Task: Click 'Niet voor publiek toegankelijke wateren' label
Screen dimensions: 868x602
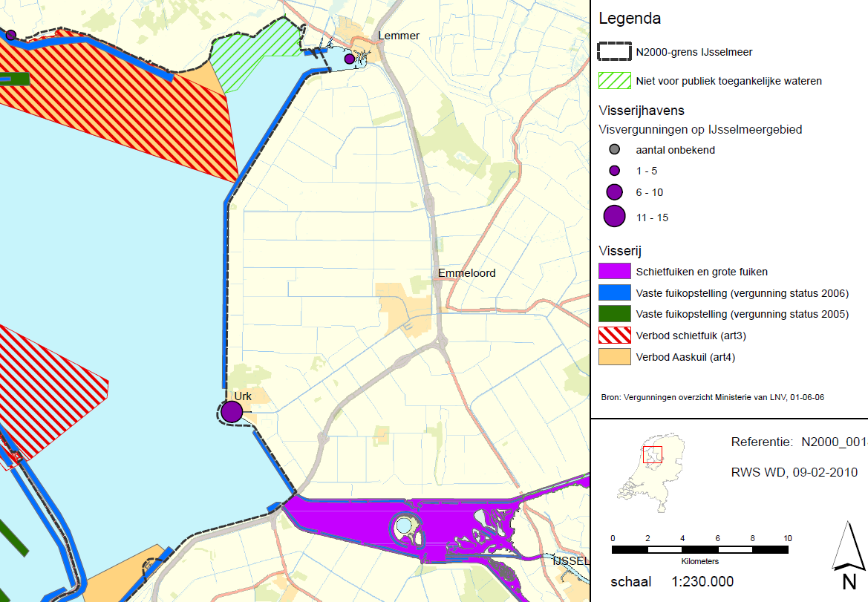Action: (728, 81)
